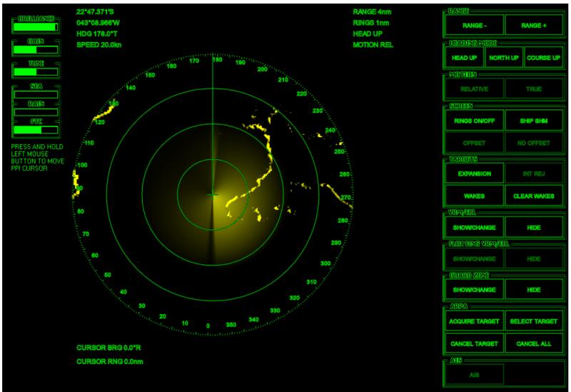Adjust the GAIN slider bar
The height and width of the screenshot is (392, 571).
point(36,50)
